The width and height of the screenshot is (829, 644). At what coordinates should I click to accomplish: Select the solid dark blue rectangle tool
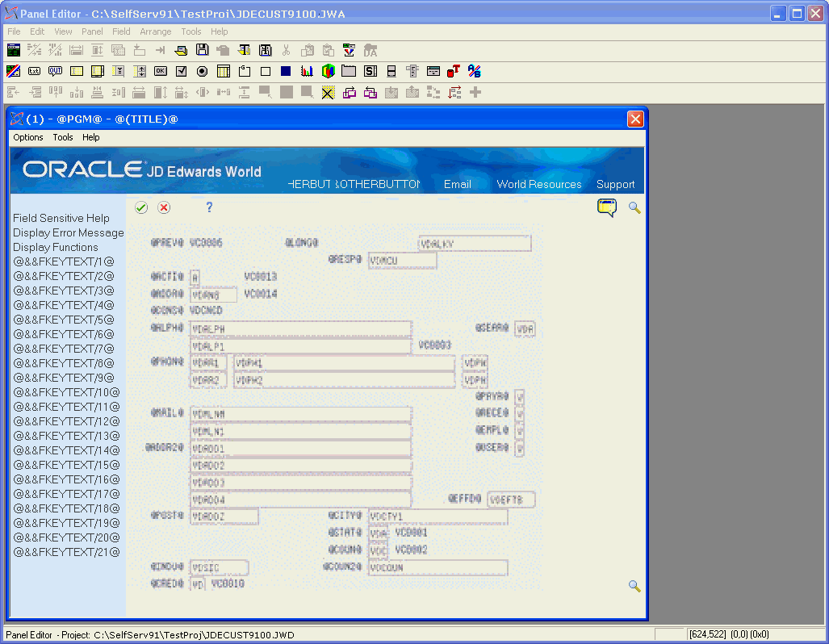[x=286, y=71]
